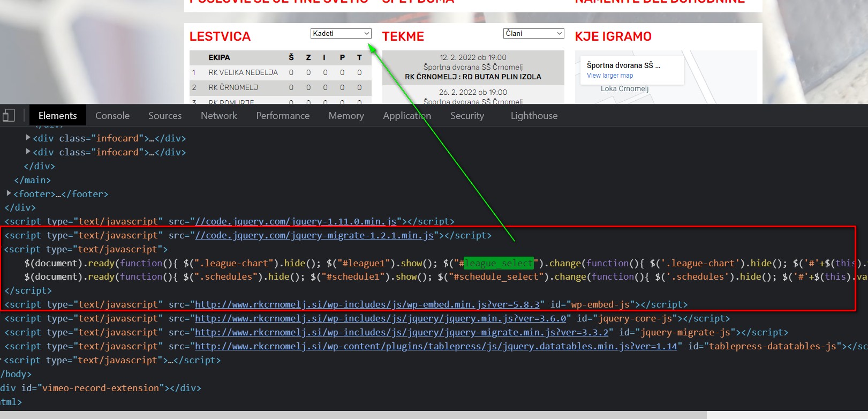Click the RK VELIKA NEDELJA table row
The width and height of the screenshot is (868, 419).
coord(280,72)
